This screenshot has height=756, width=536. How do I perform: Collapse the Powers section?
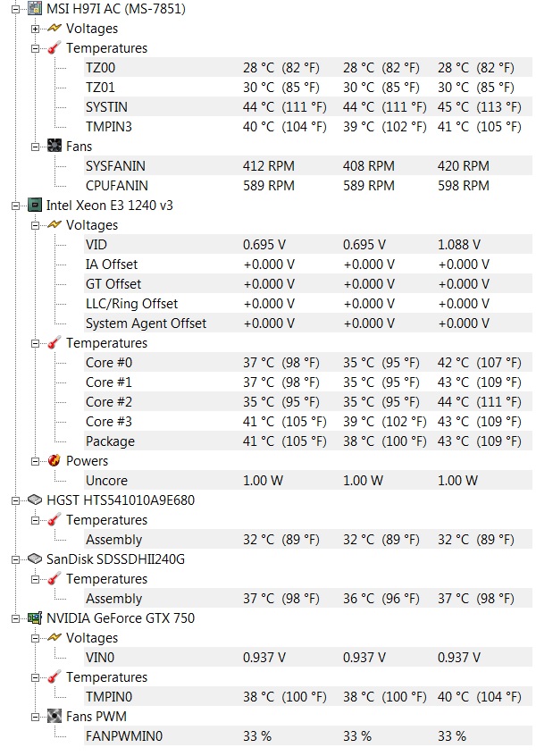coord(35,461)
